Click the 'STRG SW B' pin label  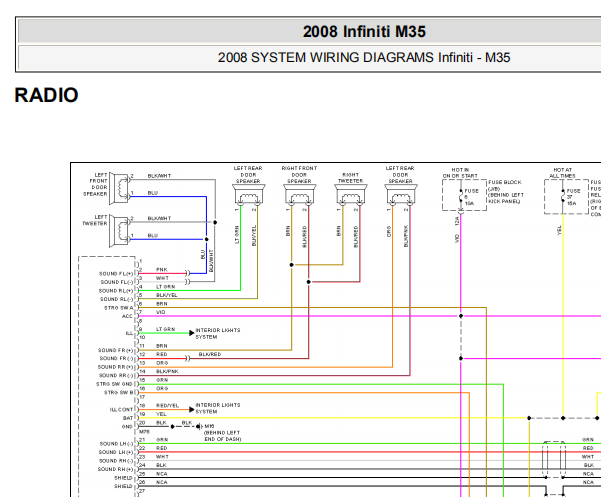[119, 392]
